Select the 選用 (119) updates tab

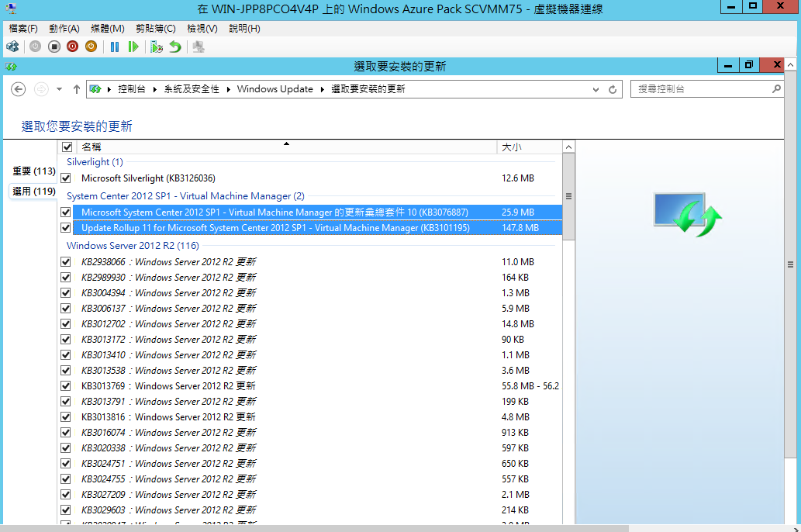tap(33, 191)
